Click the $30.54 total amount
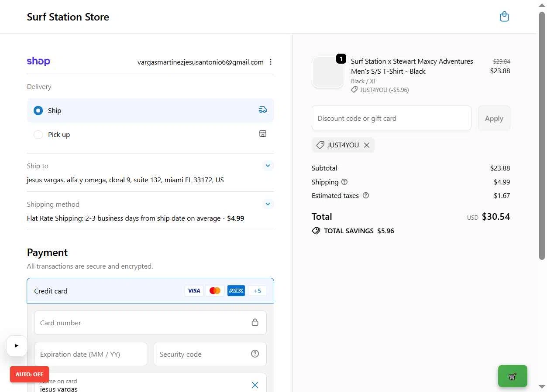Screen dimensions: 547x392 (496, 217)
